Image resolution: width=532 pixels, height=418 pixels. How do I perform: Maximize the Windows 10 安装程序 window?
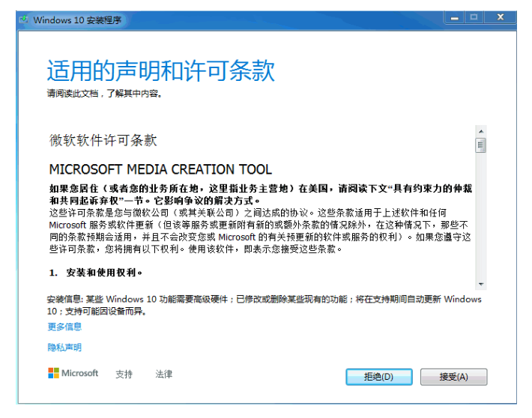(474, 17)
